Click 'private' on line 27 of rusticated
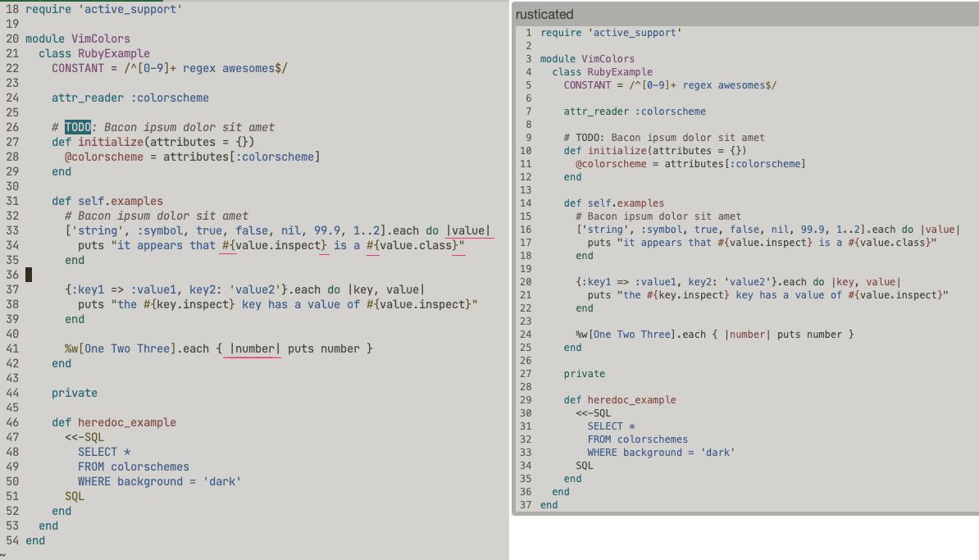Image resolution: width=979 pixels, height=560 pixels. [584, 373]
